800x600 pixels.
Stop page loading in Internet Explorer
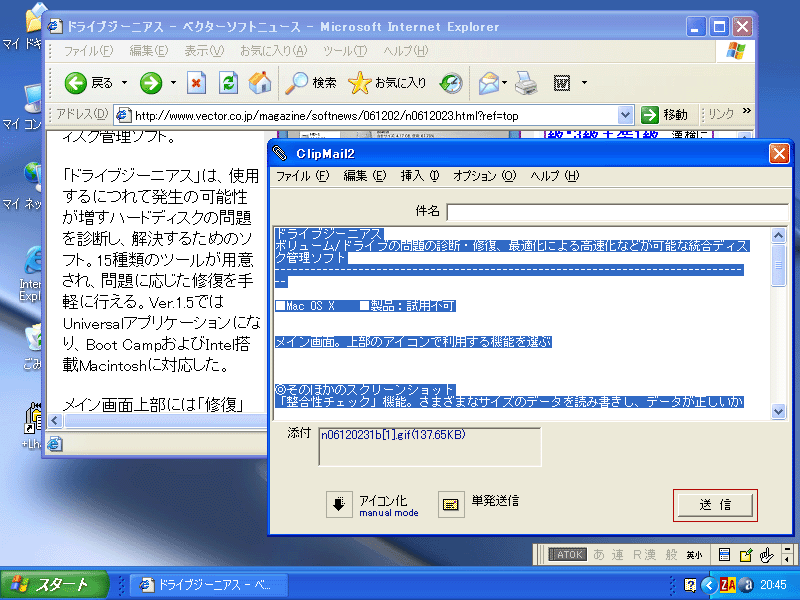(x=196, y=83)
